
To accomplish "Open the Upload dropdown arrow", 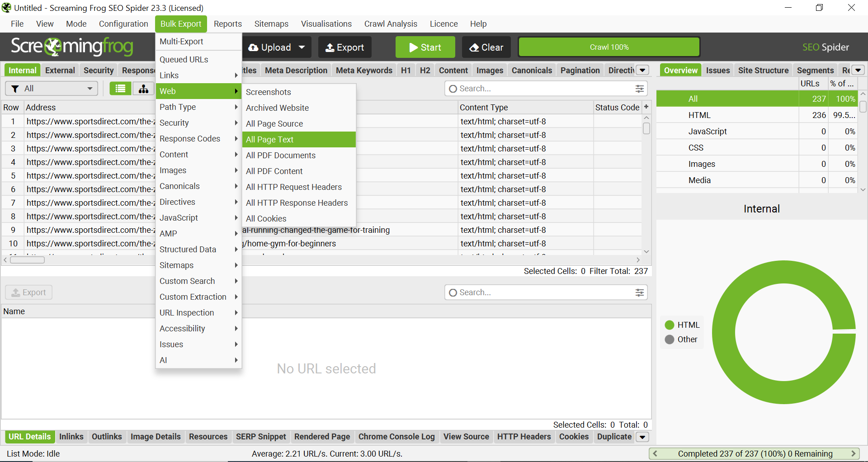I will tap(302, 47).
